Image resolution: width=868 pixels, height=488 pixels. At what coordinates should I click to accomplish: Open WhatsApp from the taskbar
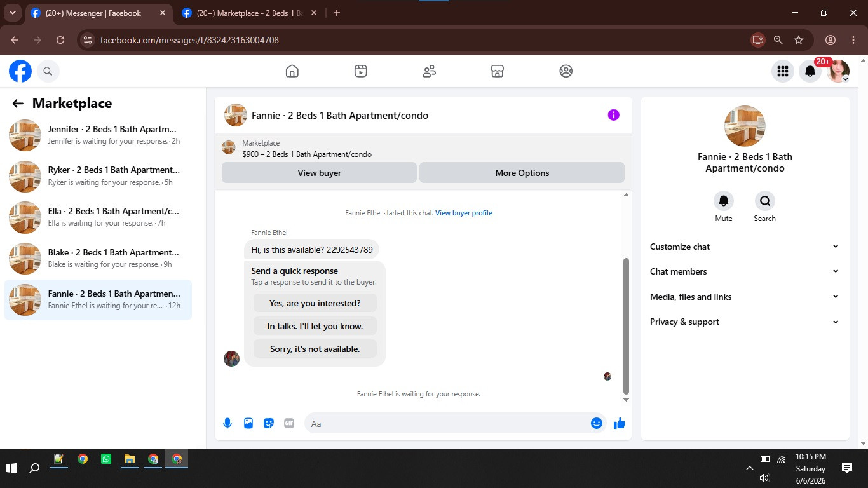106,459
